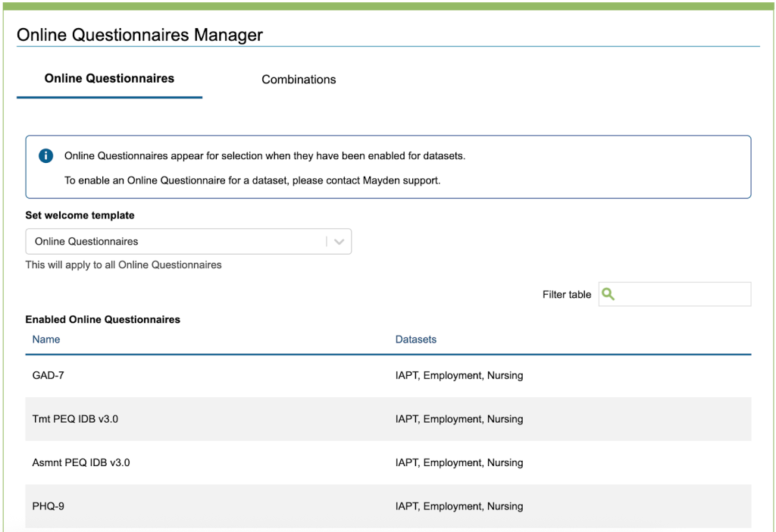Click the Asmnt PEQ IDB datasets cell
Image resolution: width=776 pixels, height=532 pixels.
(x=459, y=462)
